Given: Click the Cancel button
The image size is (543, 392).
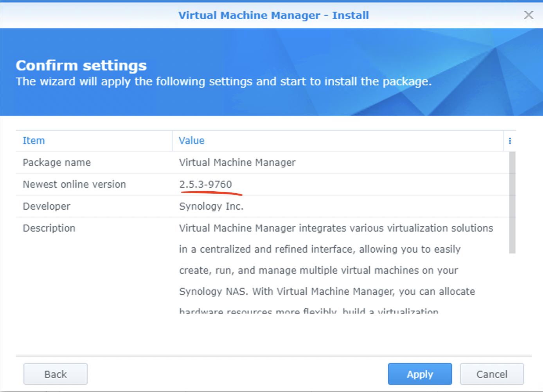Looking at the screenshot, I should tap(492, 374).
